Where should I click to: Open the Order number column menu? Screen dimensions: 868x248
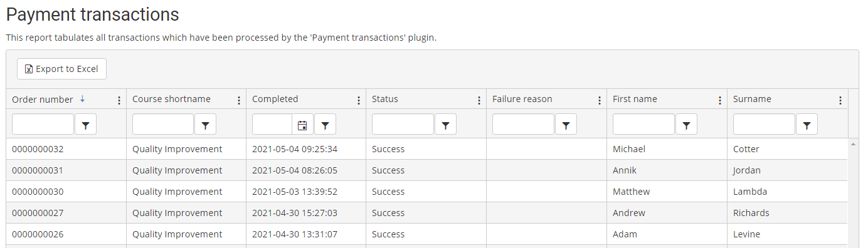(119, 100)
